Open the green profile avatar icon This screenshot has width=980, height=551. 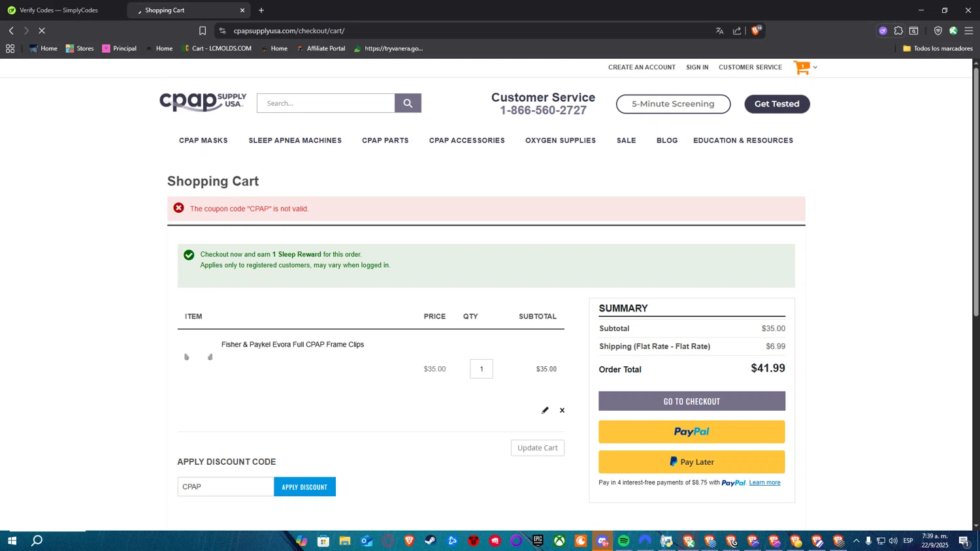click(953, 31)
